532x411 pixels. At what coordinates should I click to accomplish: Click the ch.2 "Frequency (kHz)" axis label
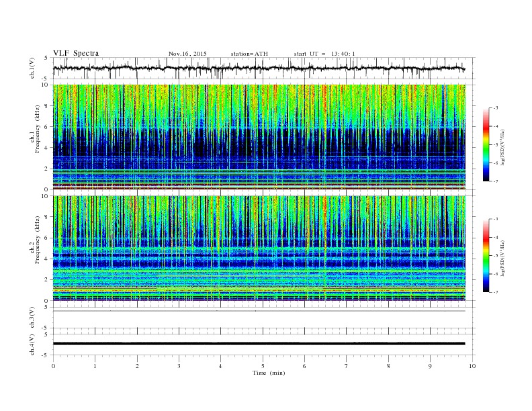point(37,240)
